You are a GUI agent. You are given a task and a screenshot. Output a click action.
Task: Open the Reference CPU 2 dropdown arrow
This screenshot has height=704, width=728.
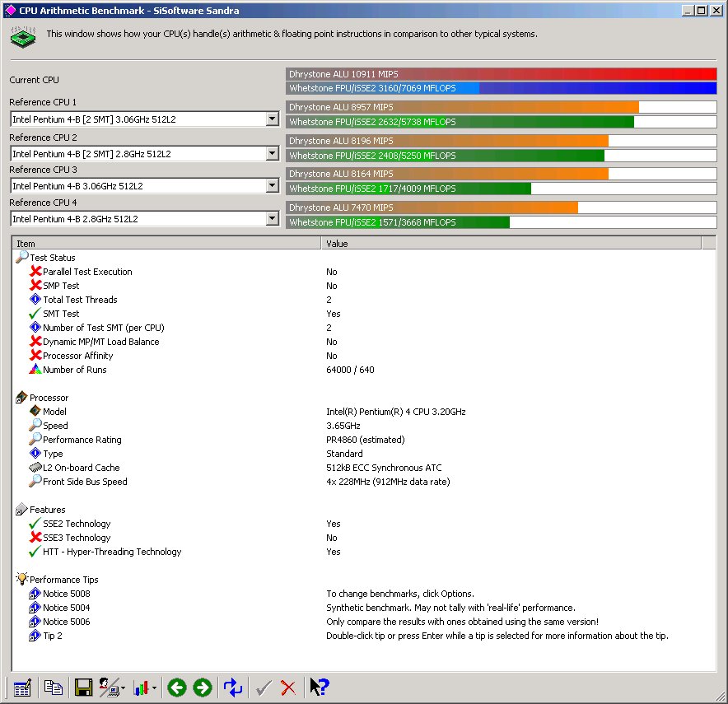click(273, 154)
